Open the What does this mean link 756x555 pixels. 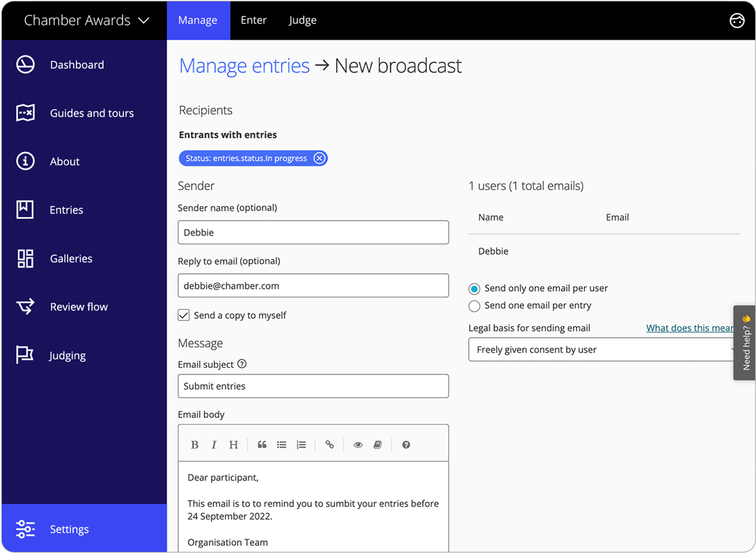pyautogui.click(x=689, y=328)
